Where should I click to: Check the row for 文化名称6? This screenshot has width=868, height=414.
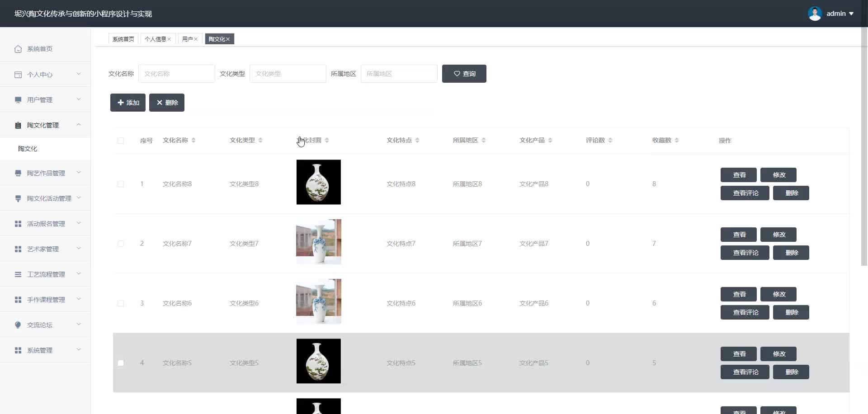click(x=121, y=303)
